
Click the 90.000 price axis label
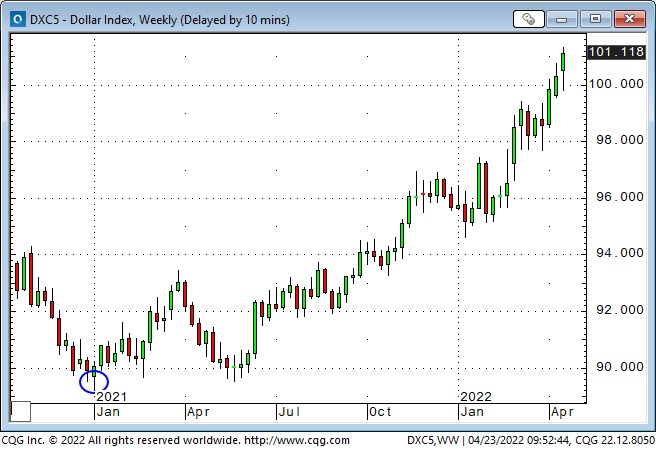[x=620, y=367]
